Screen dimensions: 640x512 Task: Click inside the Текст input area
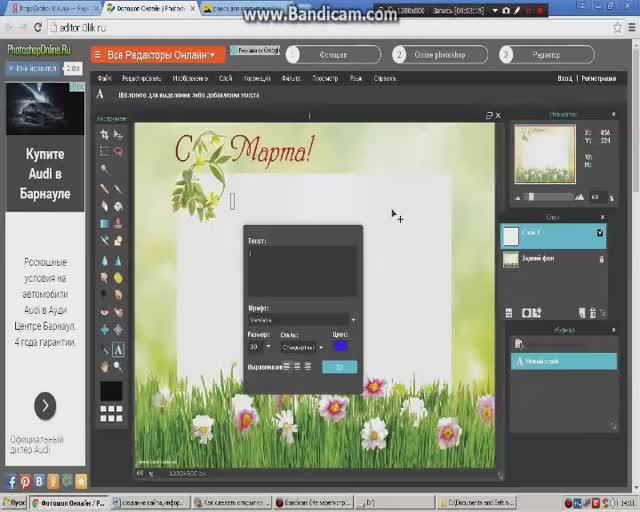302,272
